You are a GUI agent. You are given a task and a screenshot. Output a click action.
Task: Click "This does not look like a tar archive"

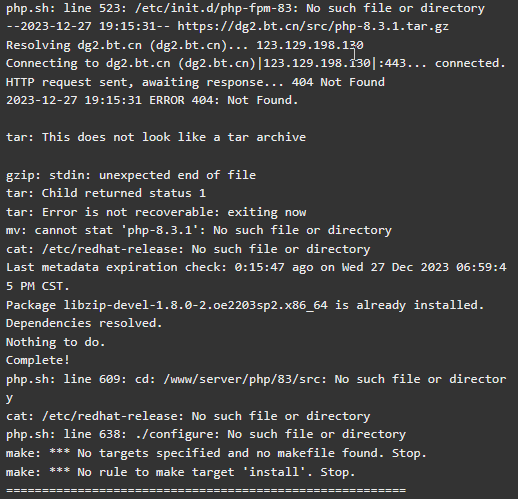[174, 137]
